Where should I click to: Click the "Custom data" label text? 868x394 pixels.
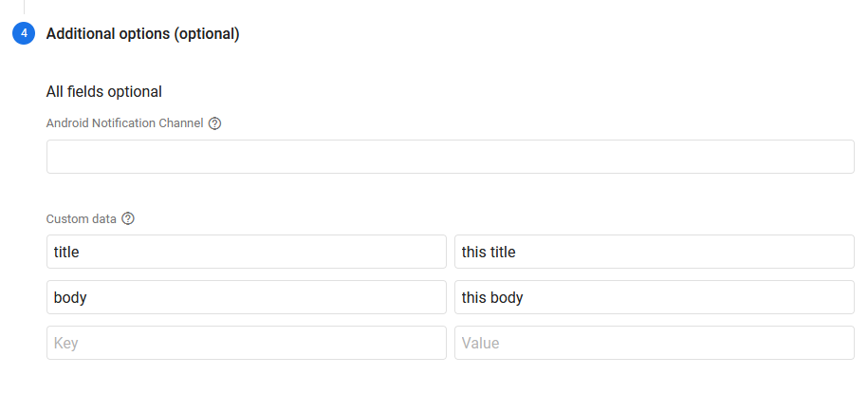pyautogui.click(x=81, y=218)
